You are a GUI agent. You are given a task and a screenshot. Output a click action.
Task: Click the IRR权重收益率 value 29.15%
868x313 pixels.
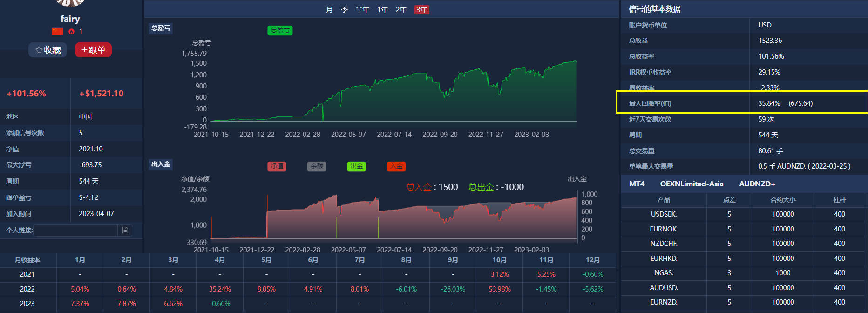[769, 72]
